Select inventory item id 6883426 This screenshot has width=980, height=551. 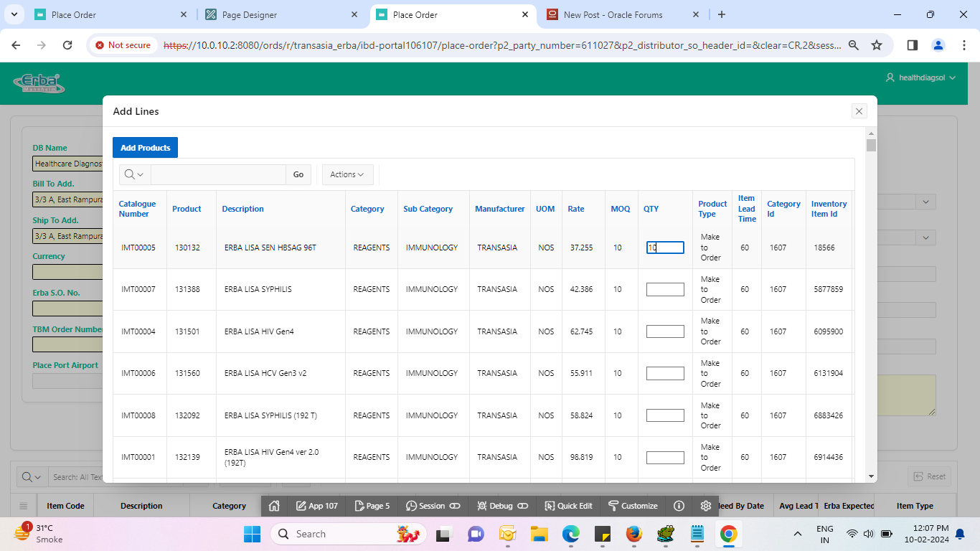point(829,415)
